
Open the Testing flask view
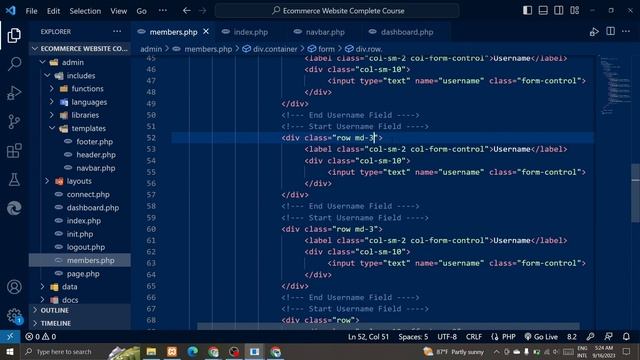tap(14, 180)
